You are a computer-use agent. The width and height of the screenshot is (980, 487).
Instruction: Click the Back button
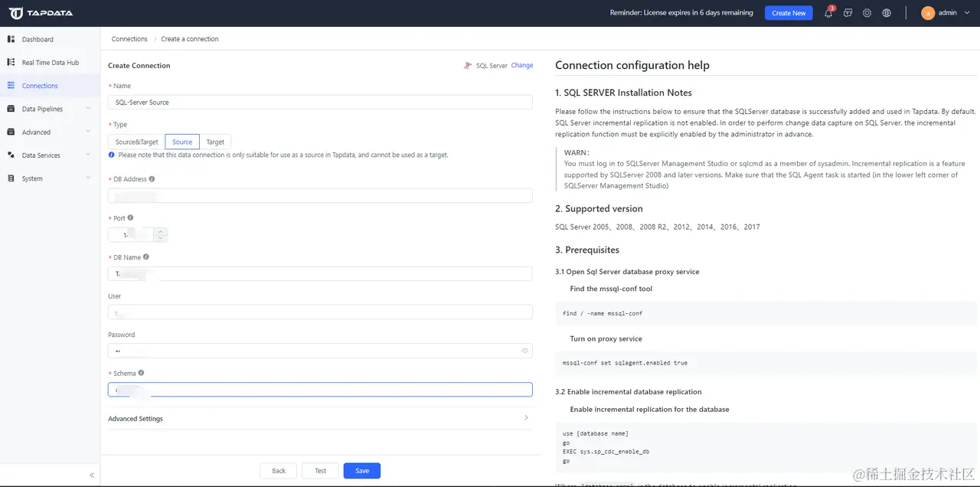tap(279, 471)
